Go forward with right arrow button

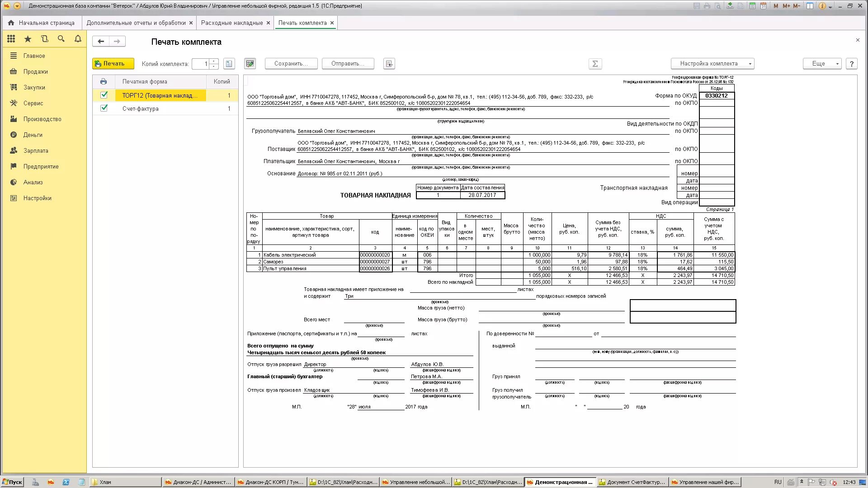(x=117, y=42)
